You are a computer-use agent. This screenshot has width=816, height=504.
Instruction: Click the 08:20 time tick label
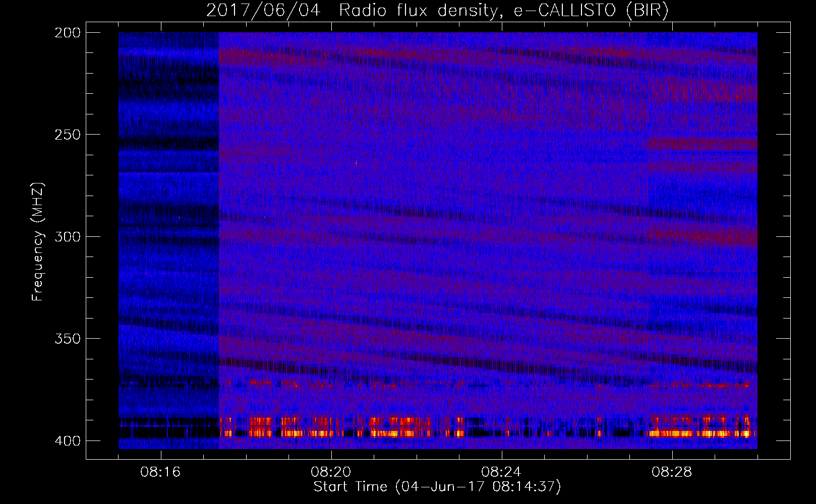(331, 472)
